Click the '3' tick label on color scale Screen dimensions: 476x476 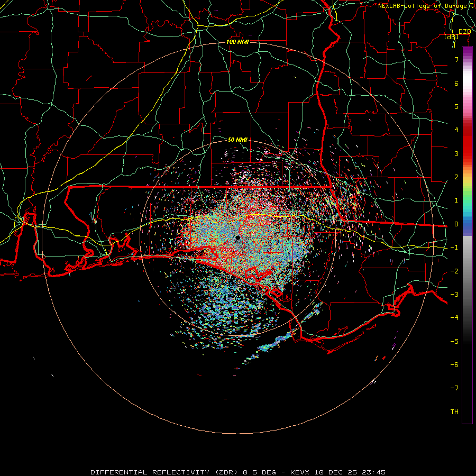[x=456, y=153]
